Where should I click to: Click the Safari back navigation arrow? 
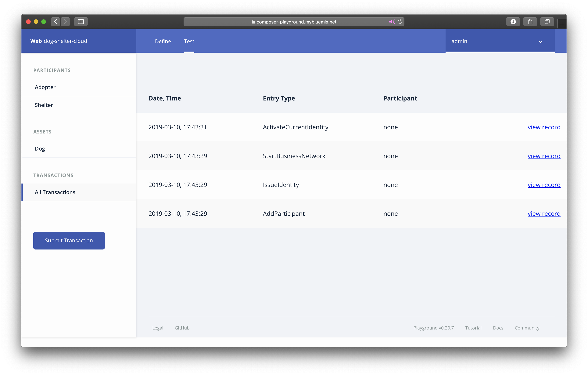(x=56, y=21)
